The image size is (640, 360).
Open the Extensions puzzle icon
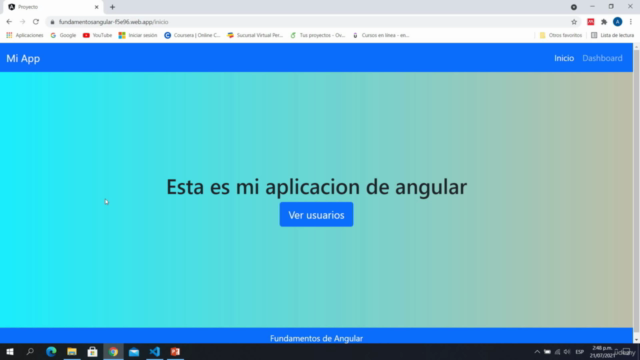point(604,22)
